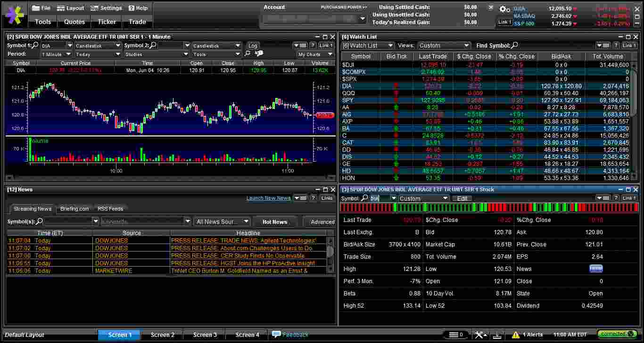Open the Settings menu

pyautogui.click(x=106, y=8)
